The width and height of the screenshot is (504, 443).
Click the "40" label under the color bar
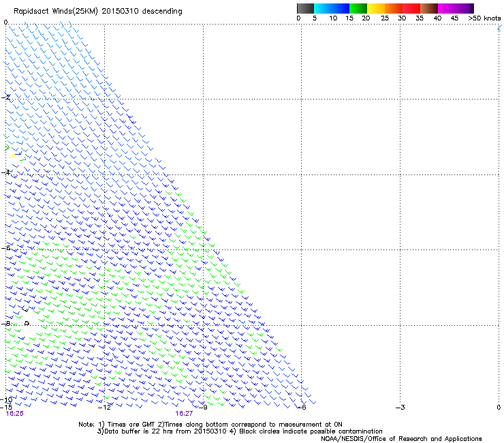click(437, 18)
